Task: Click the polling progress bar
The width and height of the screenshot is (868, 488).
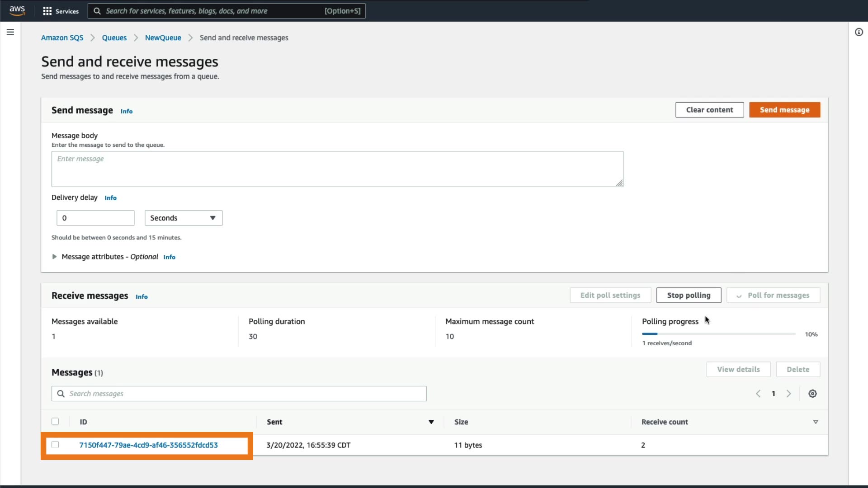Action: [x=718, y=334]
